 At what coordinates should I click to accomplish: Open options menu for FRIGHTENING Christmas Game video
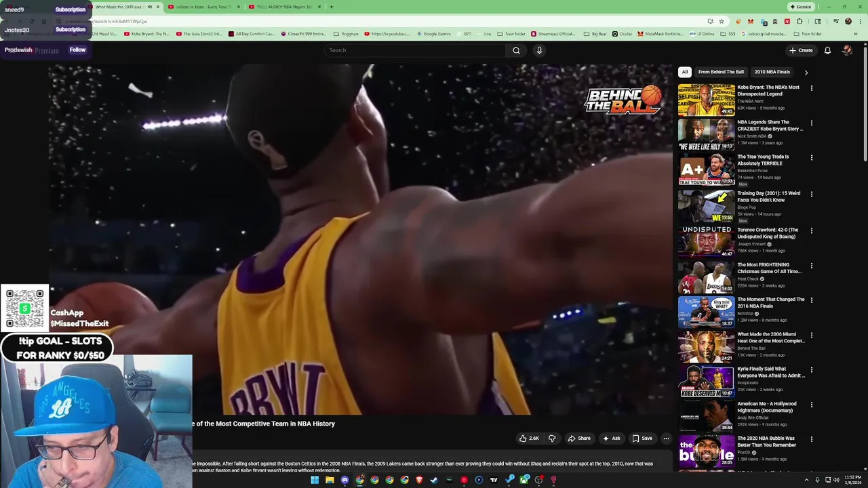[x=811, y=265]
